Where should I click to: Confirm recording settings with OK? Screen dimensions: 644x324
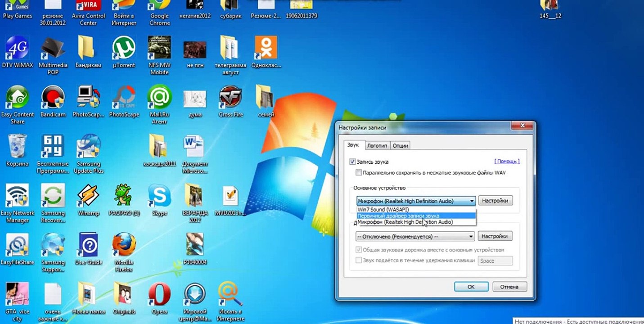click(x=471, y=287)
